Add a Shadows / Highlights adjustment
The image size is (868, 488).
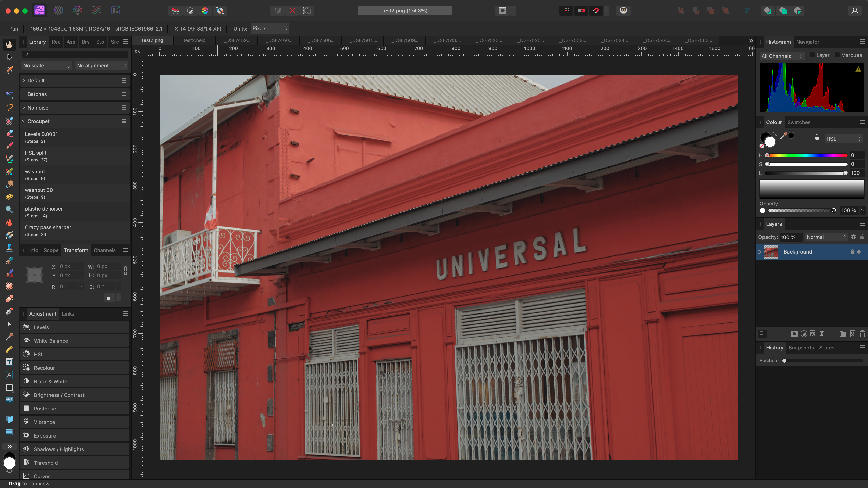74,449
